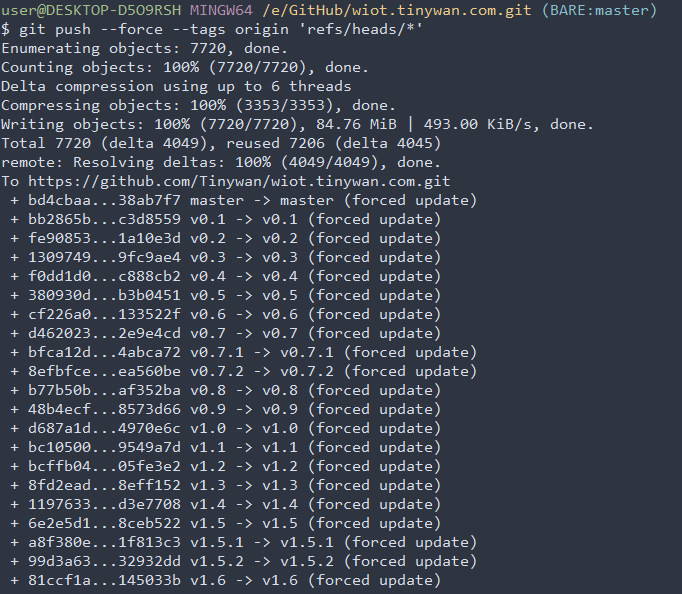Click the Delta compression threads line
682x594 pixels.
pos(176,87)
